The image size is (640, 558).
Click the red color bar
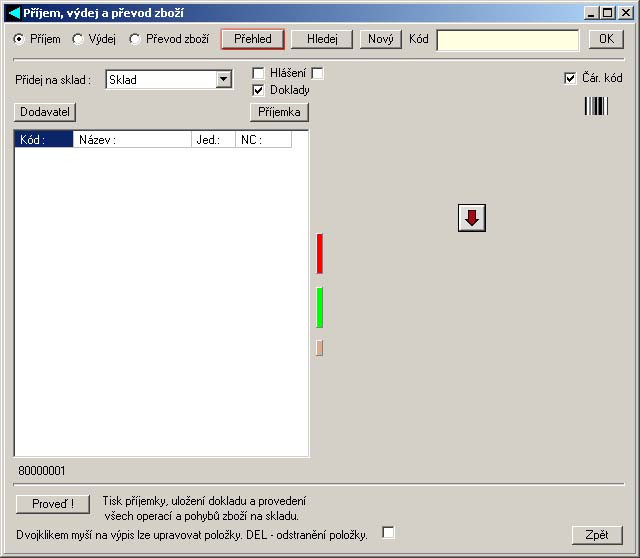pyautogui.click(x=320, y=253)
